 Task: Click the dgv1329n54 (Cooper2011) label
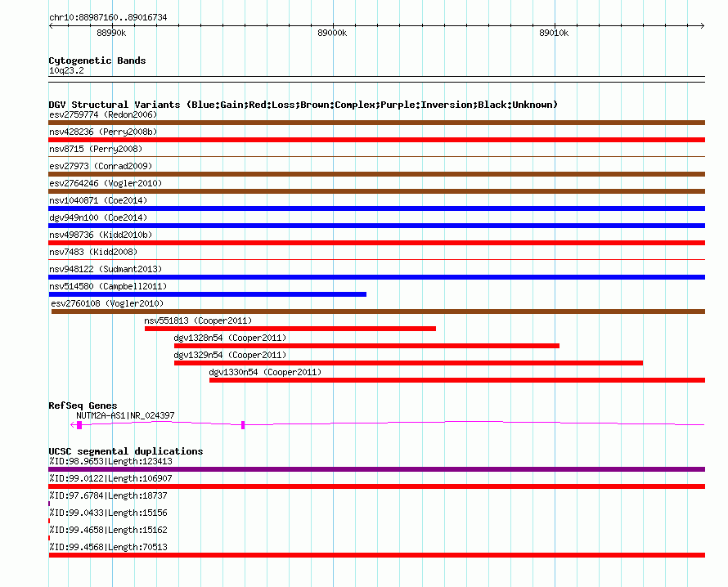231,355
